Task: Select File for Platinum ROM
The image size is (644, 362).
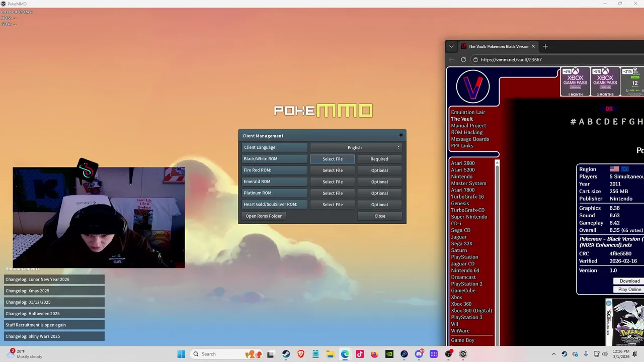Action: click(x=333, y=193)
